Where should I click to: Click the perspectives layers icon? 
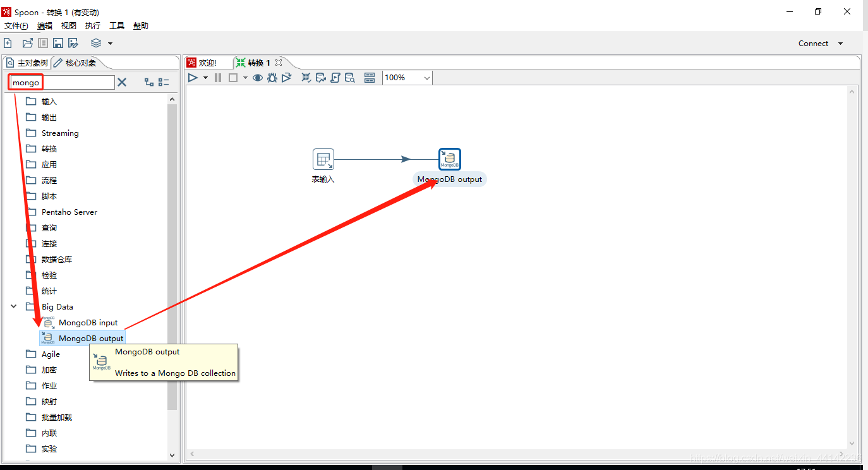pyautogui.click(x=96, y=43)
